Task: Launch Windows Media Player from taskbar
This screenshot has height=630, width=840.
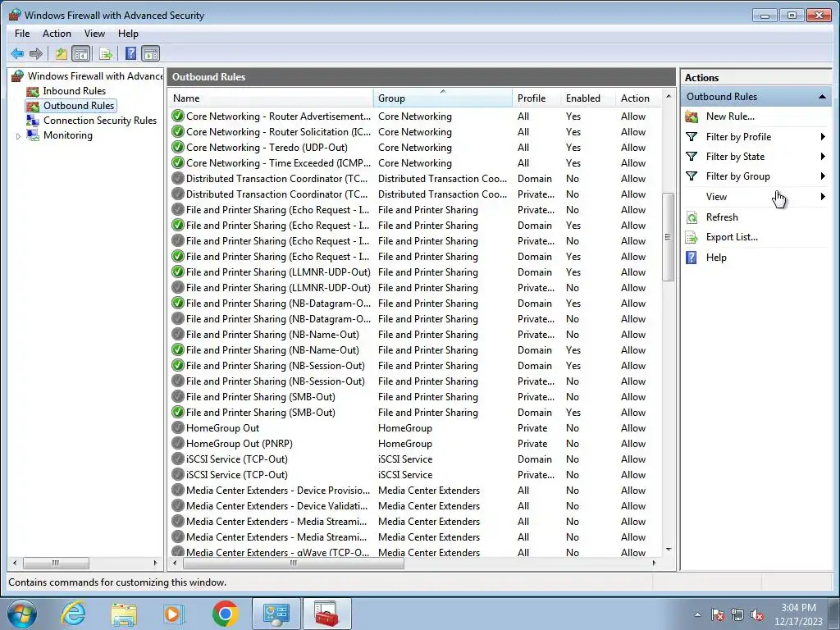Action: pyautogui.click(x=174, y=614)
